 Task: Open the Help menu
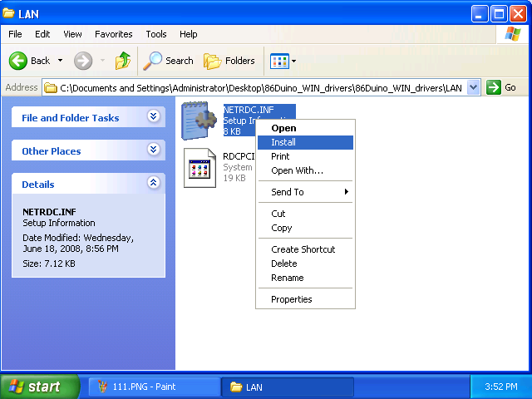click(x=189, y=34)
